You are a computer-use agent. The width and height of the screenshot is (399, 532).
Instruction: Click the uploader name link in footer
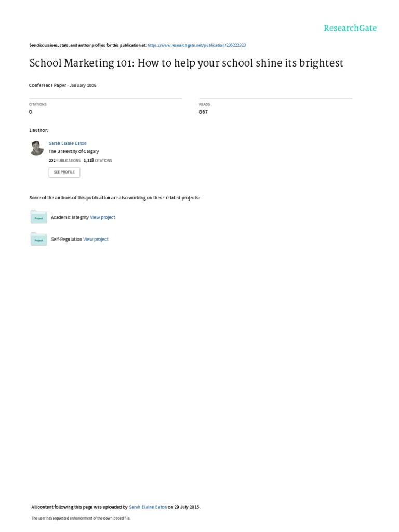tap(148, 507)
